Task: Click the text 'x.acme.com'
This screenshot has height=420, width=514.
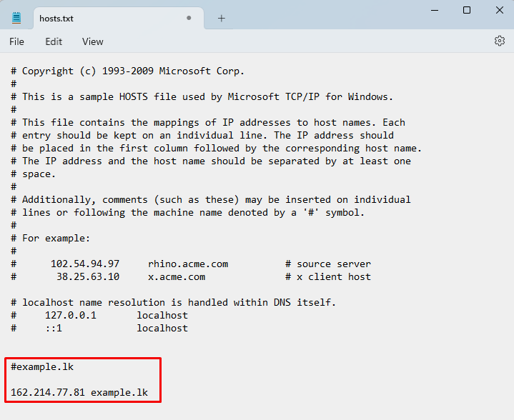Action: click(177, 276)
